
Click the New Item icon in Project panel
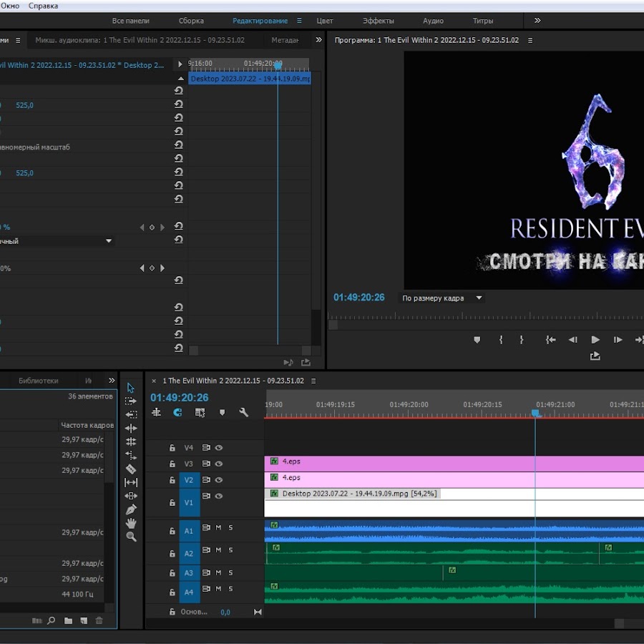click(x=84, y=620)
